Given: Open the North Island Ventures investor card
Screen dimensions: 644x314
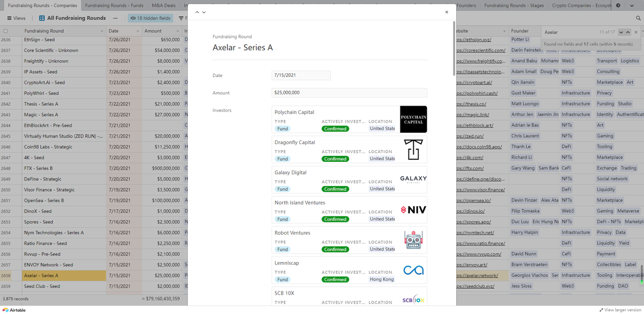Looking at the screenshot, I should (349, 210).
